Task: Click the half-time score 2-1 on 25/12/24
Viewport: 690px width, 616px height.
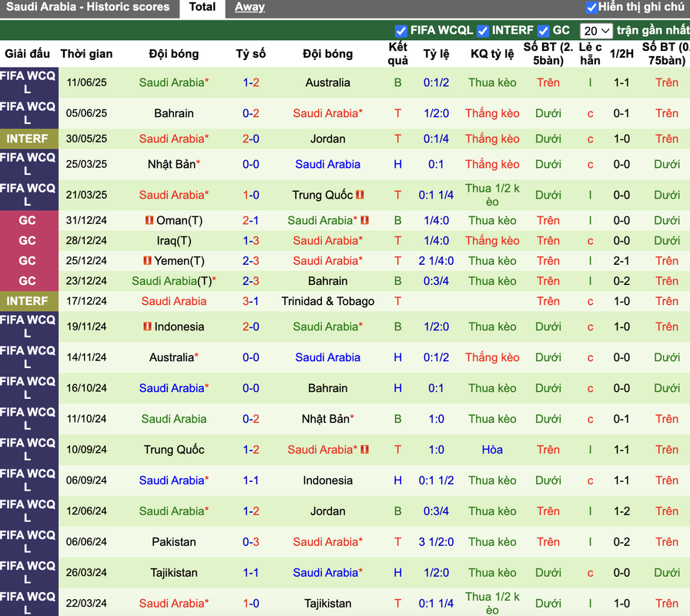Action: [621, 260]
